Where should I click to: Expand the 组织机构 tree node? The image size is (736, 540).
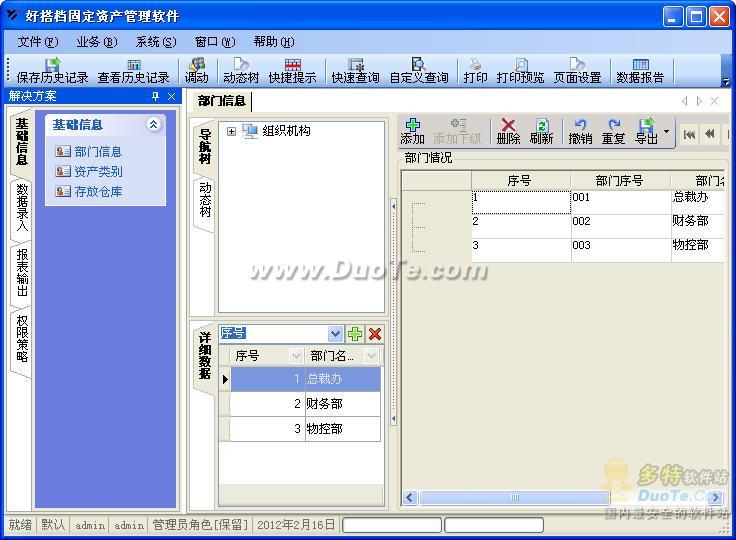[x=231, y=131]
